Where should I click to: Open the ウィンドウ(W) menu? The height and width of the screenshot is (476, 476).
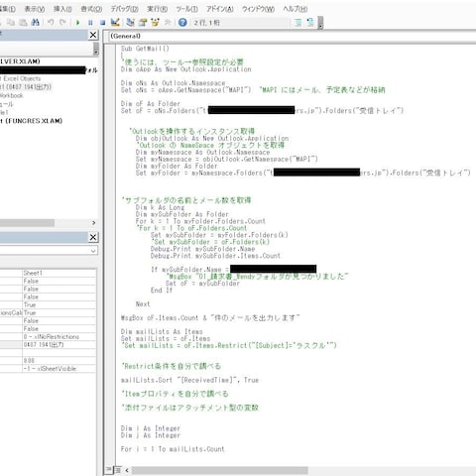tap(258, 9)
